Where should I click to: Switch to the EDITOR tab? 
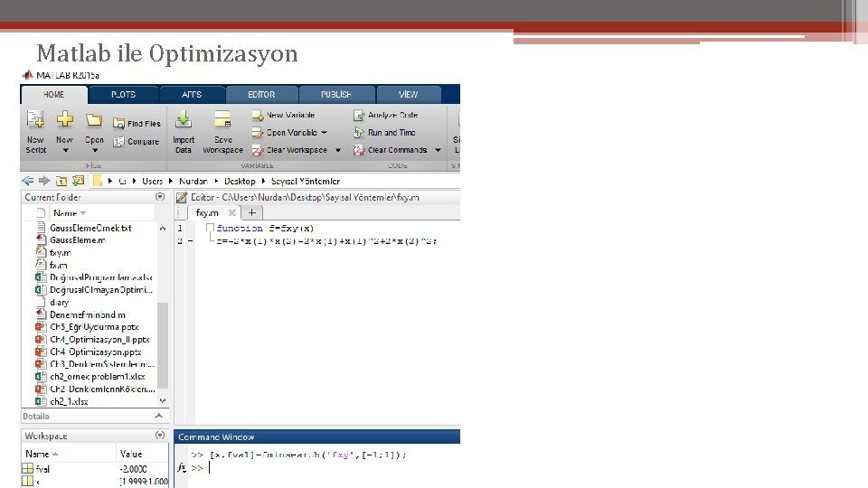(261, 95)
